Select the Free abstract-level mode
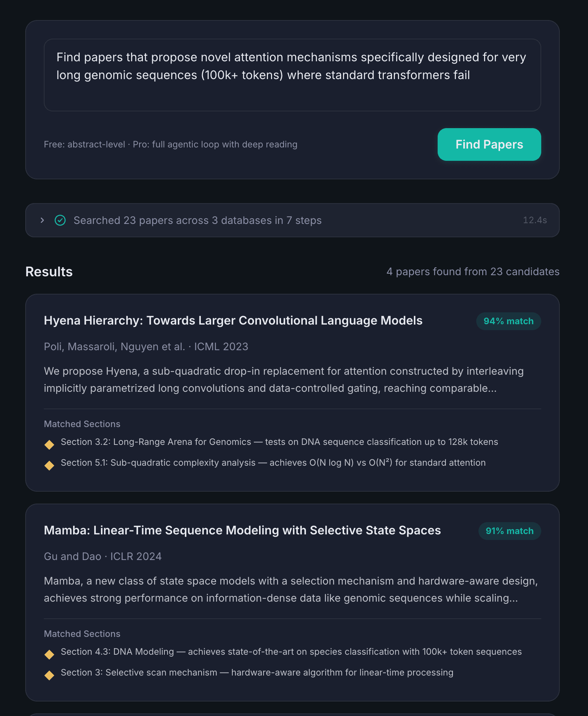 pyautogui.click(x=84, y=144)
